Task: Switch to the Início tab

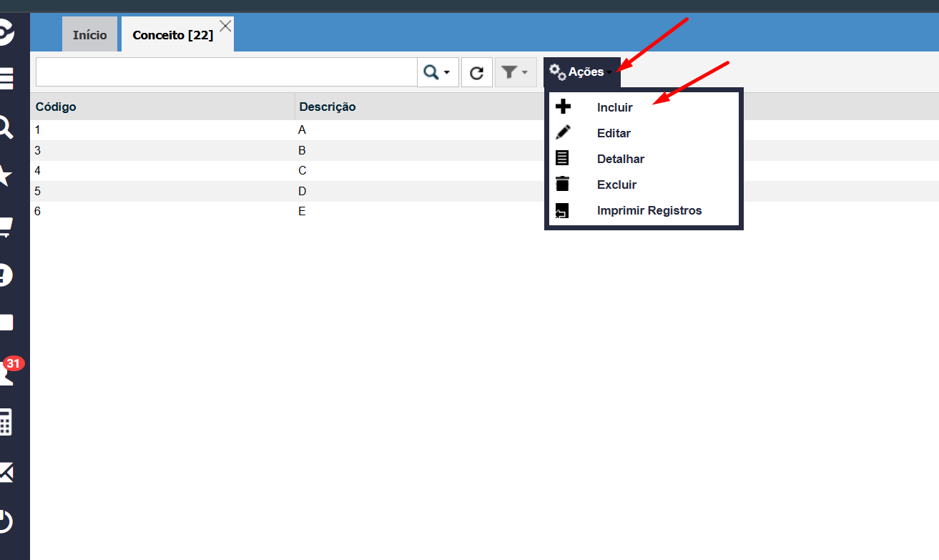Action: click(90, 35)
